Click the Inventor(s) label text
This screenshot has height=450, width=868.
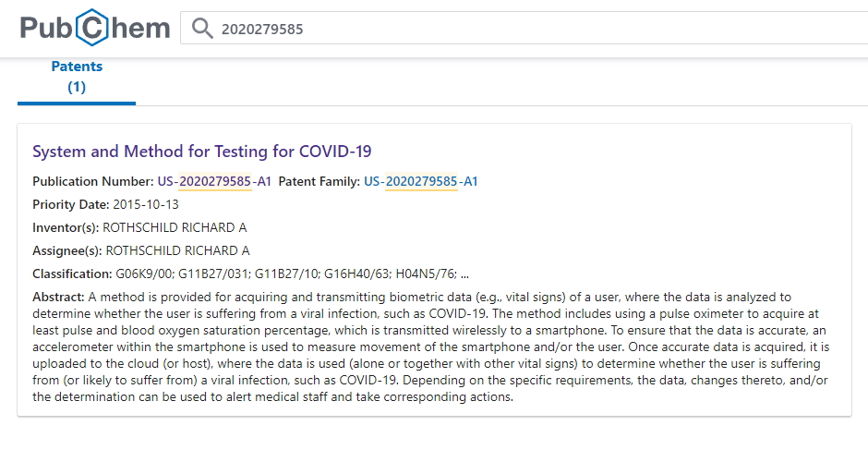[x=66, y=227]
